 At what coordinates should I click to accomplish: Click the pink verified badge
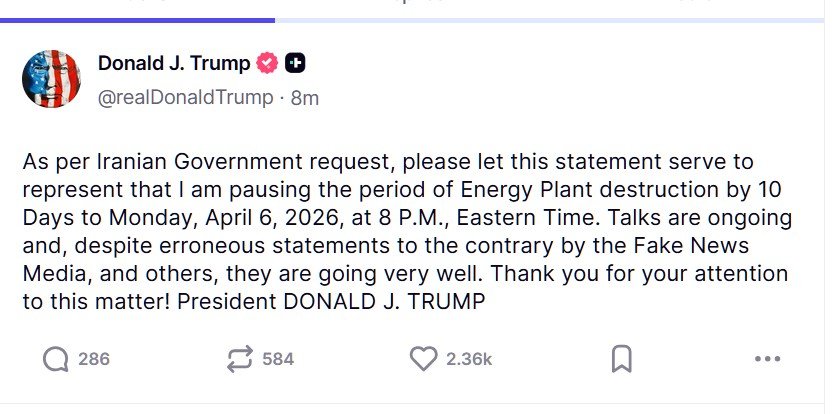pyautogui.click(x=267, y=63)
